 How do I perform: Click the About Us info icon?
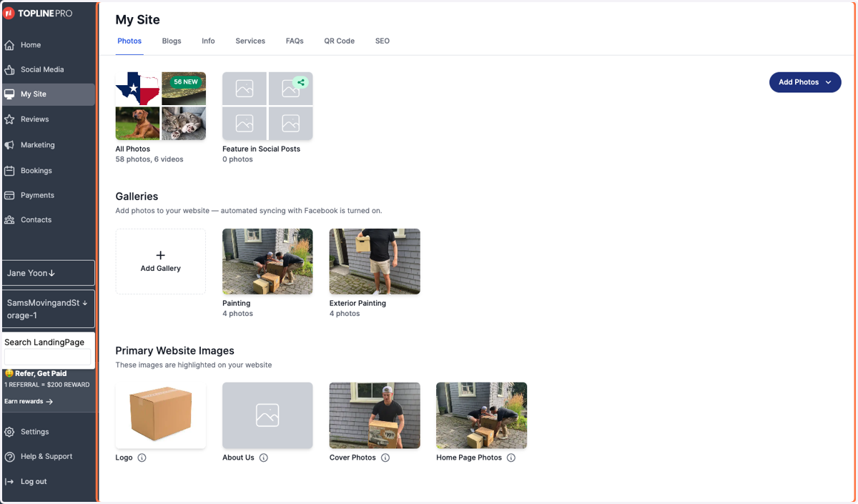pyautogui.click(x=264, y=458)
